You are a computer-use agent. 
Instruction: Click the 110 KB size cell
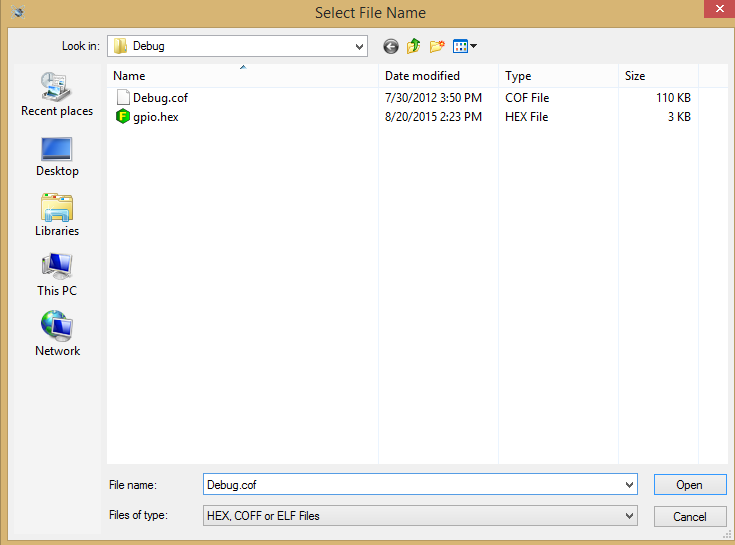[x=673, y=98]
